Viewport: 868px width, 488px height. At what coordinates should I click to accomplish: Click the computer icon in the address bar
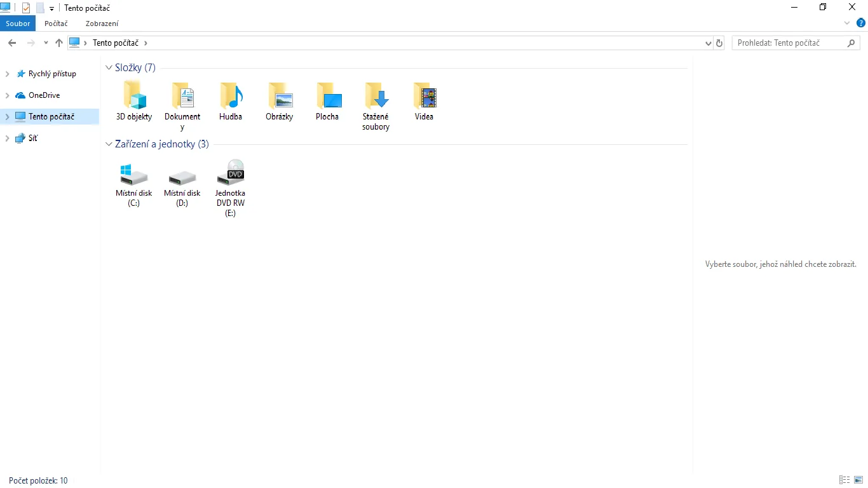point(74,43)
